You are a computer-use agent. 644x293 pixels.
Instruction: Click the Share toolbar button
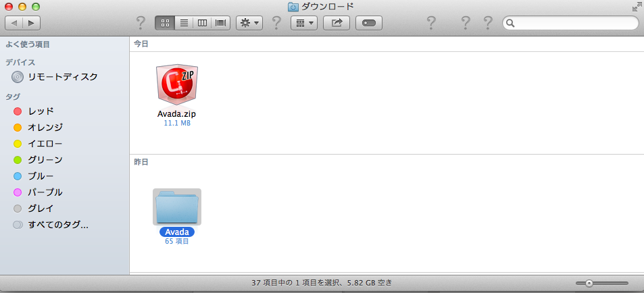click(337, 23)
